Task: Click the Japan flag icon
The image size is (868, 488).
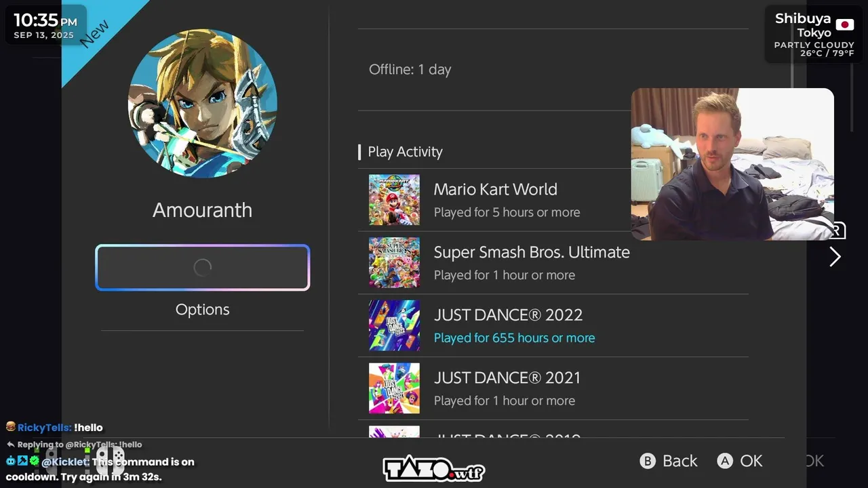Action: [x=844, y=25]
